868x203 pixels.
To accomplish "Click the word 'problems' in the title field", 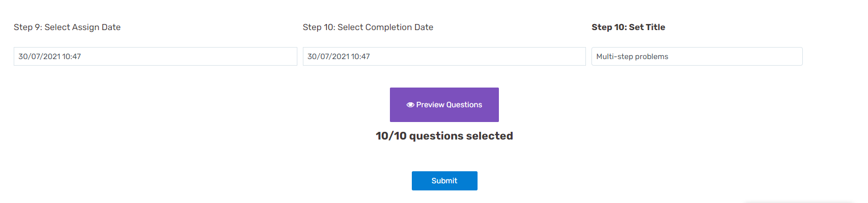I will click(x=652, y=57).
